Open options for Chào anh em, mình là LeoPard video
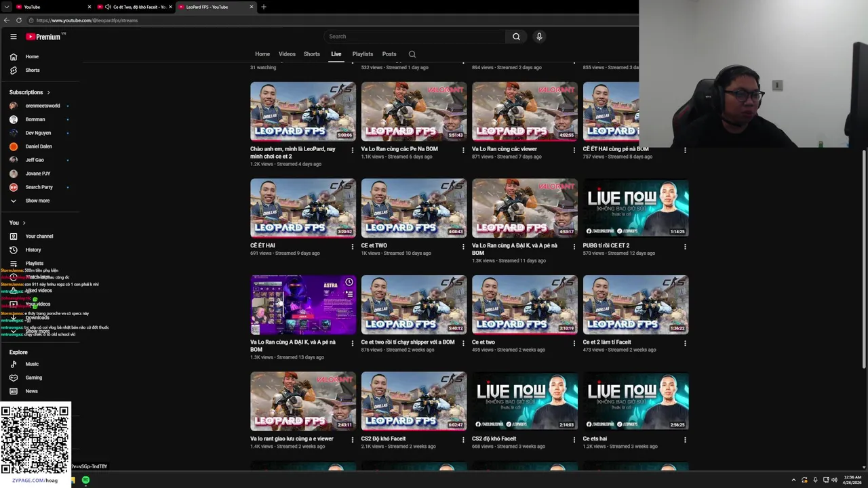This screenshot has width=868, height=488. pyautogui.click(x=352, y=150)
